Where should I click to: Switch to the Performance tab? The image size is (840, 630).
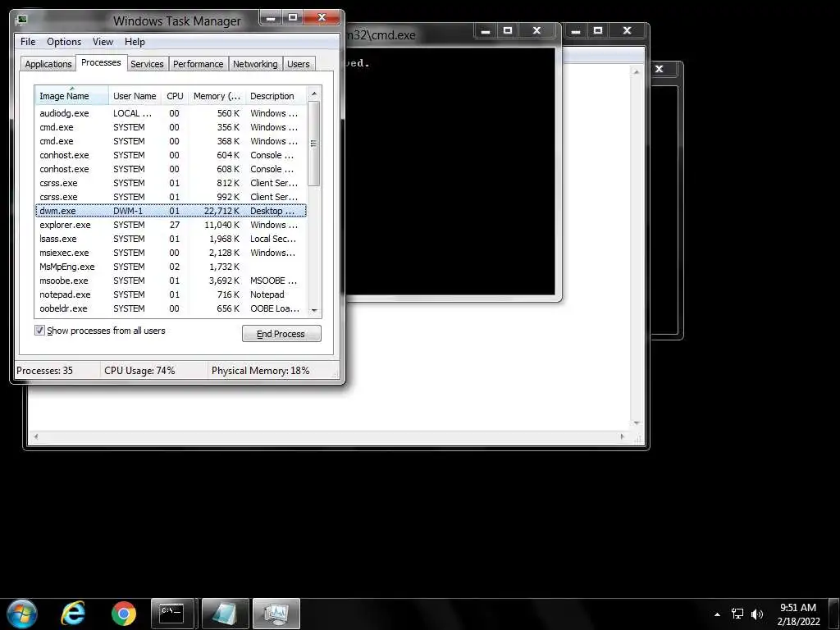pos(199,64)
